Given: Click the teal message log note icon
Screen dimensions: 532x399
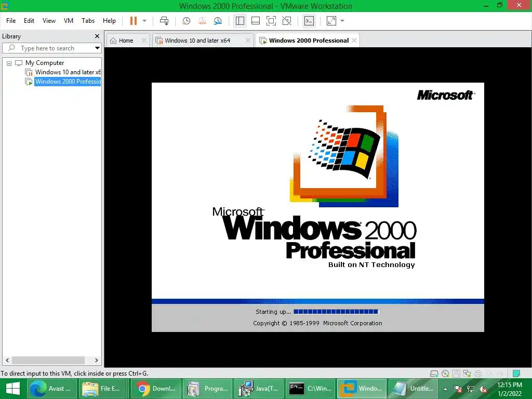Looking at the screenshot, I should click(516, 374).
